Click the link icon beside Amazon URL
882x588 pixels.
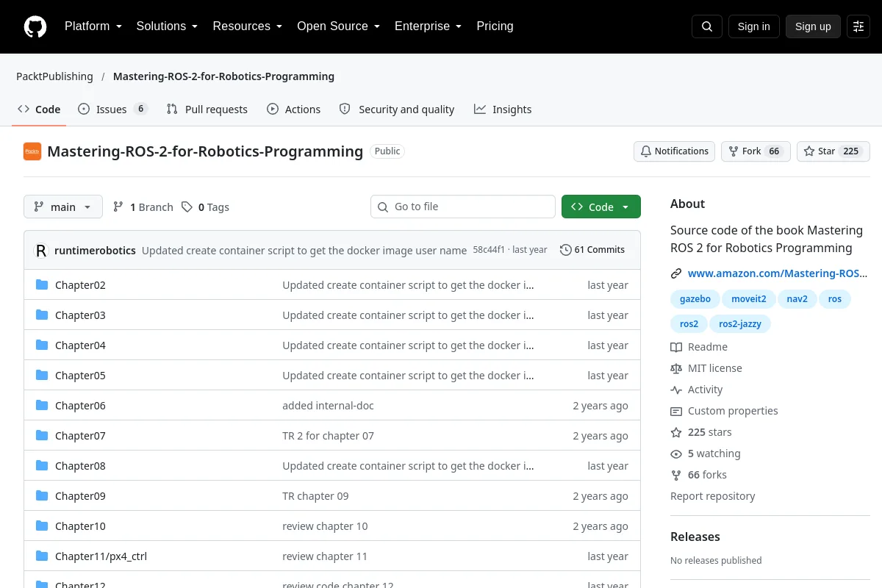676,273
